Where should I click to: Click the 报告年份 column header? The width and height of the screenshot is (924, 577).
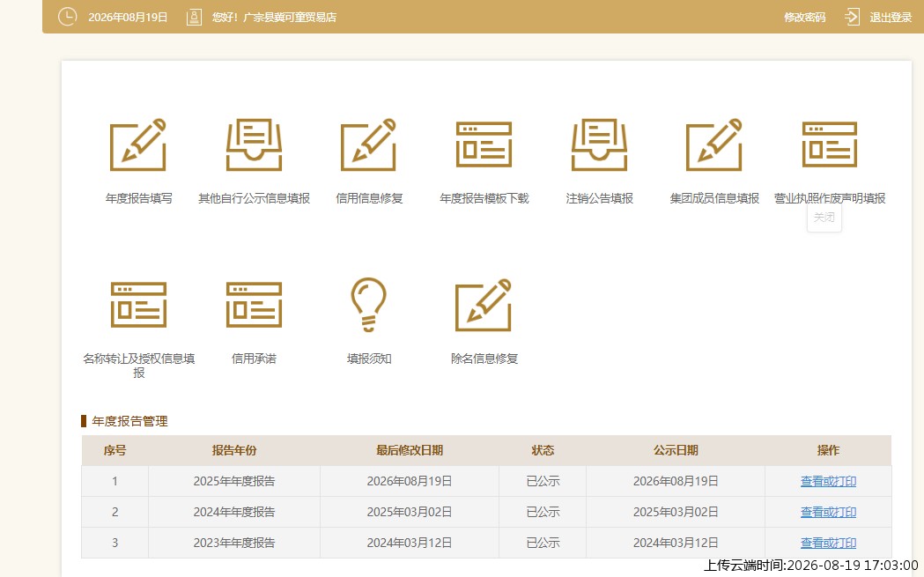click(x=234, y=450)
